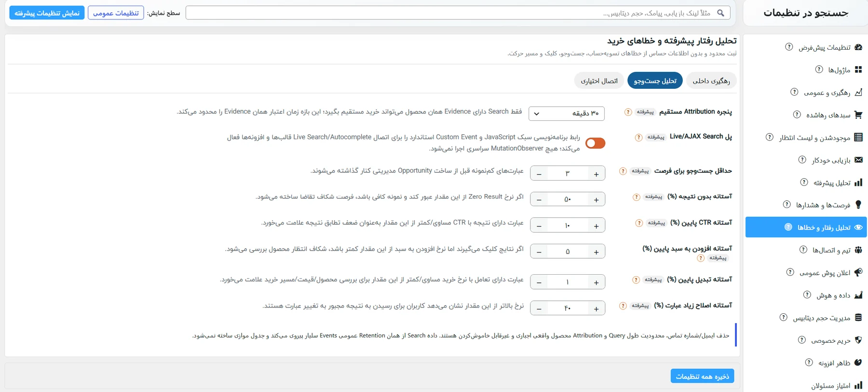
Task: Click the help icon beside بازیابی خودکار
Action: coord(802,159)
